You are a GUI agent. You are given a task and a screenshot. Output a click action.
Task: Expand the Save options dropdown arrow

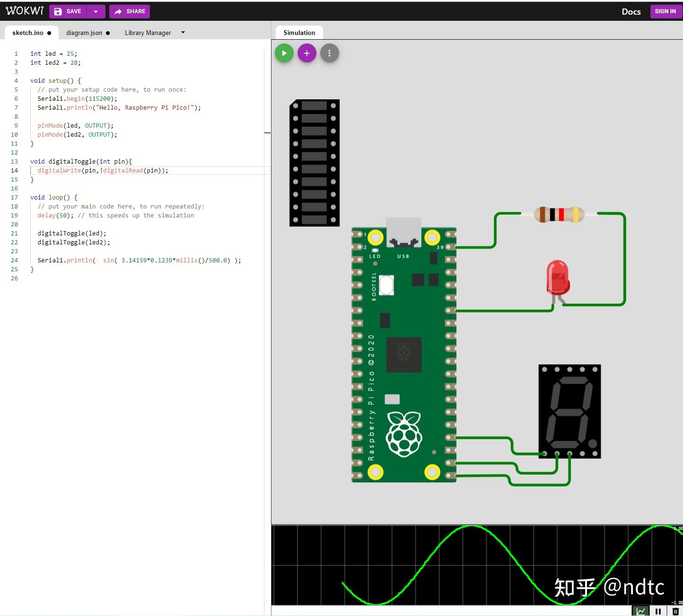96,11
